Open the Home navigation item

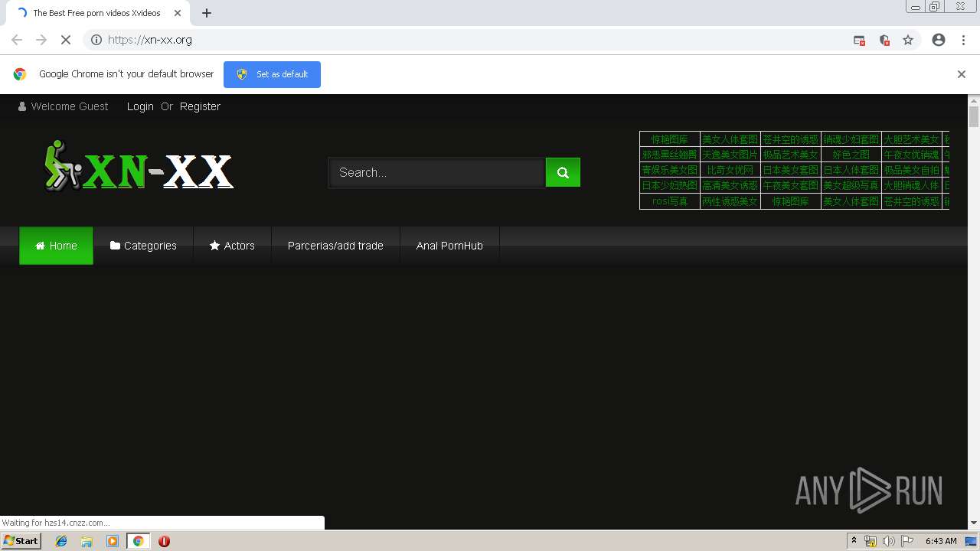click(56, 246)
